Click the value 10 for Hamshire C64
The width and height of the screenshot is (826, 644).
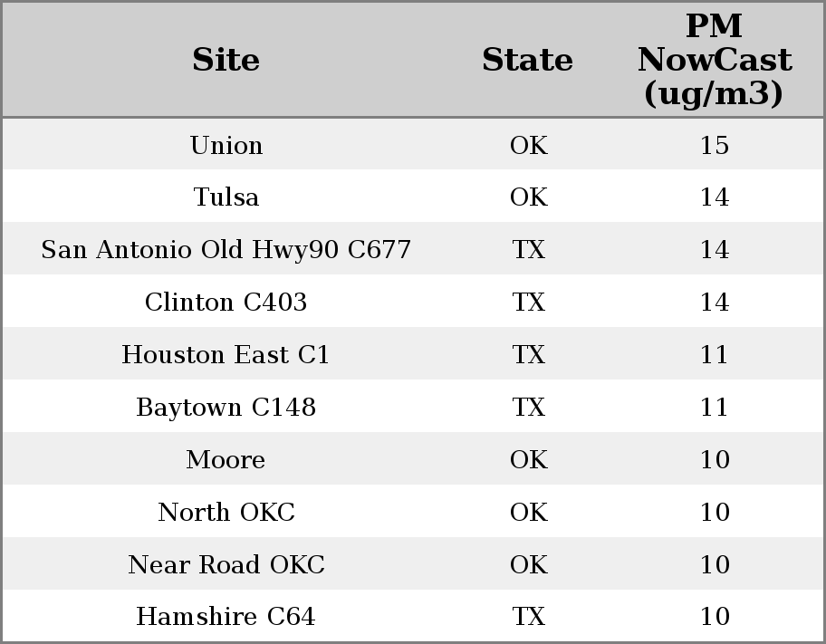tap(715, 617)
